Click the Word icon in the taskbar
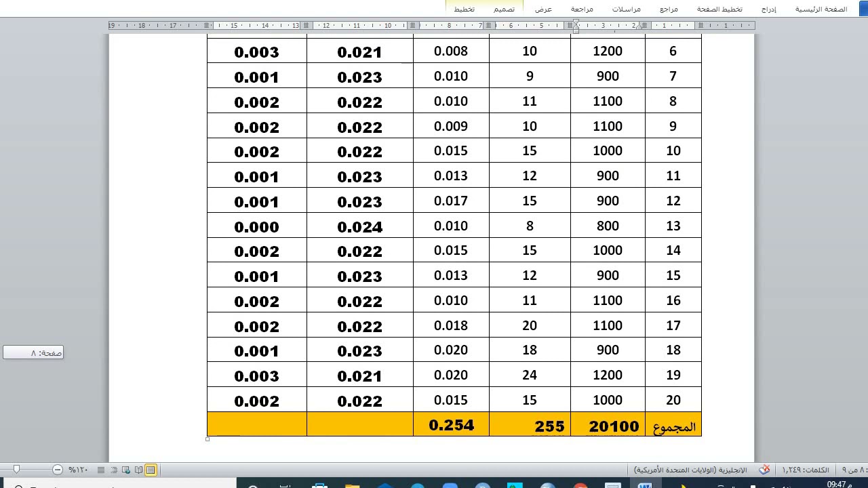868x488 pixels. (x=645, y=484)
